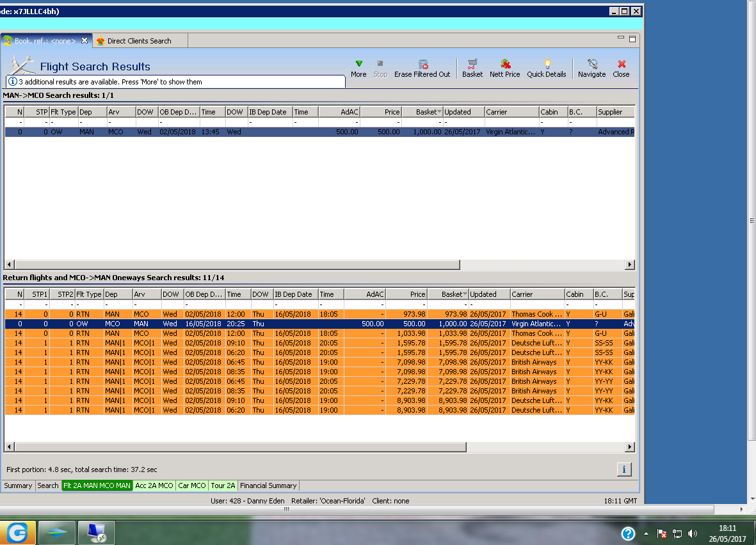
Task: Click upper table Carrier column header
Action: tap(512, 112)
